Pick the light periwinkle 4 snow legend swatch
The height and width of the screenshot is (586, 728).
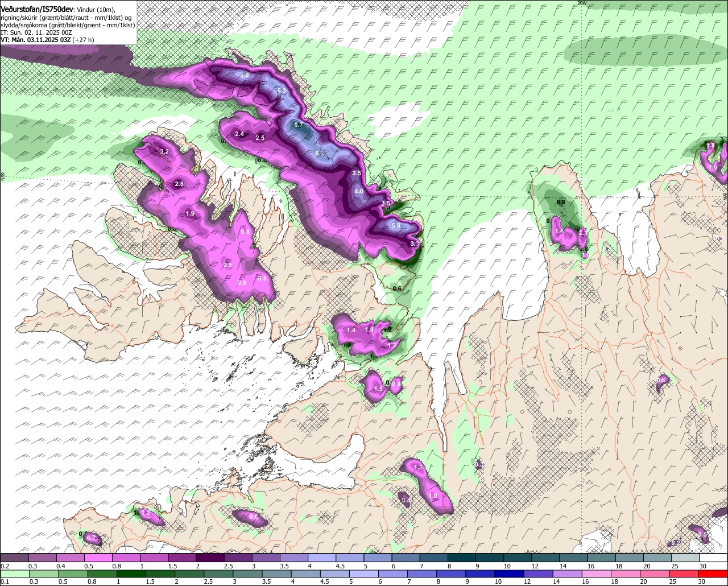[322, 558]
